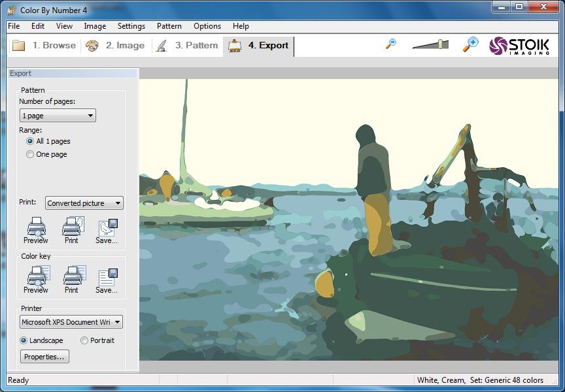
Task: Click the Pattern Save icon
Action: 108,227
